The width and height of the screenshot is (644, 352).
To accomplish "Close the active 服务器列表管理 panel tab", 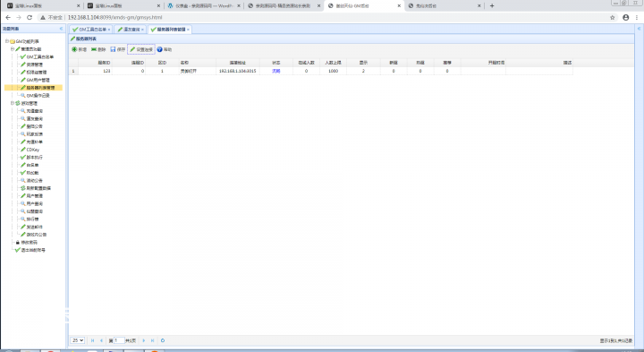I will pos(188,30).
